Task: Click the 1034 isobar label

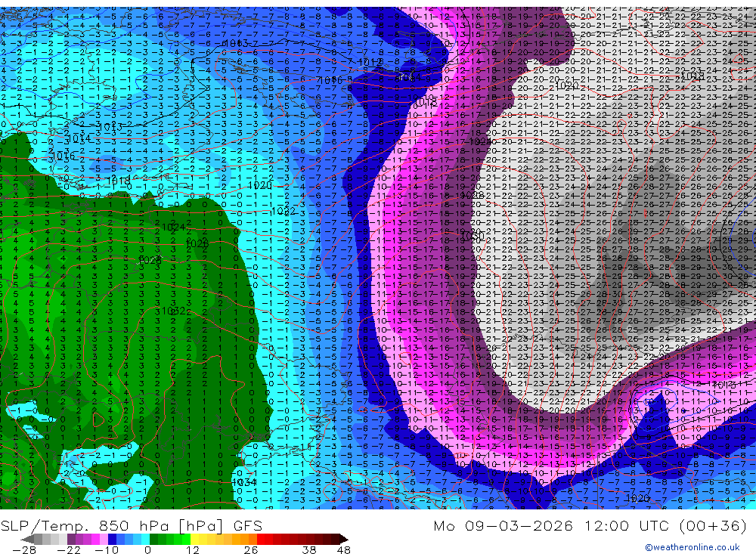Action: click(243, 482)
